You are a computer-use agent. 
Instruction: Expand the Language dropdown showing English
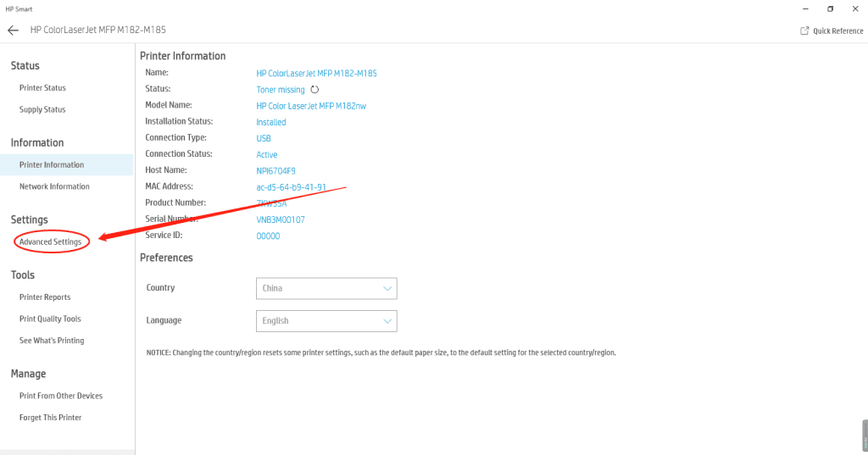[326, 321]
